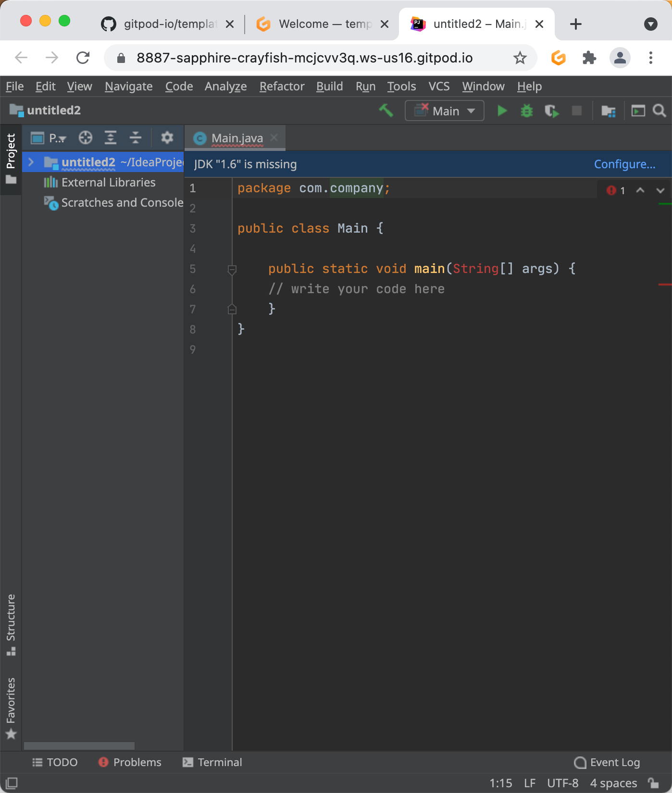Click Run with Coverage icon
This screenshot has height=793, width=672.
pyautogui.click(x=552, y=111)
